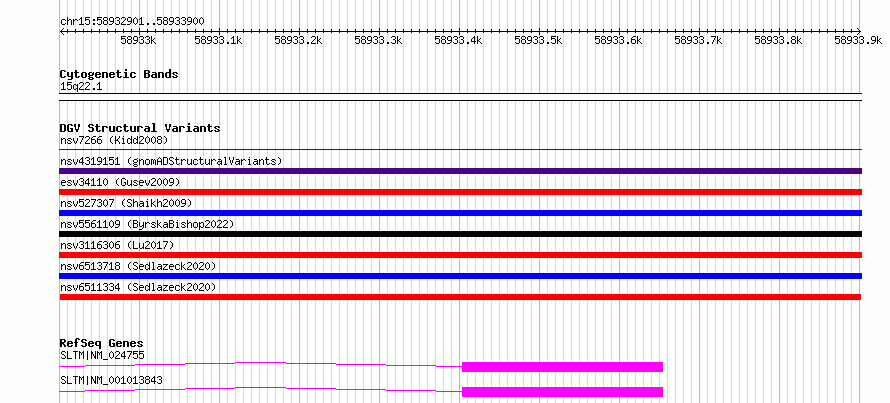Click the 58933.9k ruler tick label
This screenshot has width=890, height=403.
point(858,40)
